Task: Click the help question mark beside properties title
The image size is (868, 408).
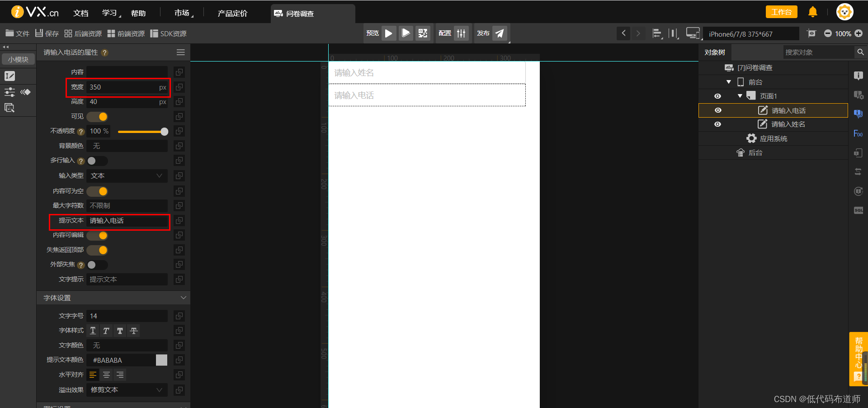Action: click(x=104, y=52)
